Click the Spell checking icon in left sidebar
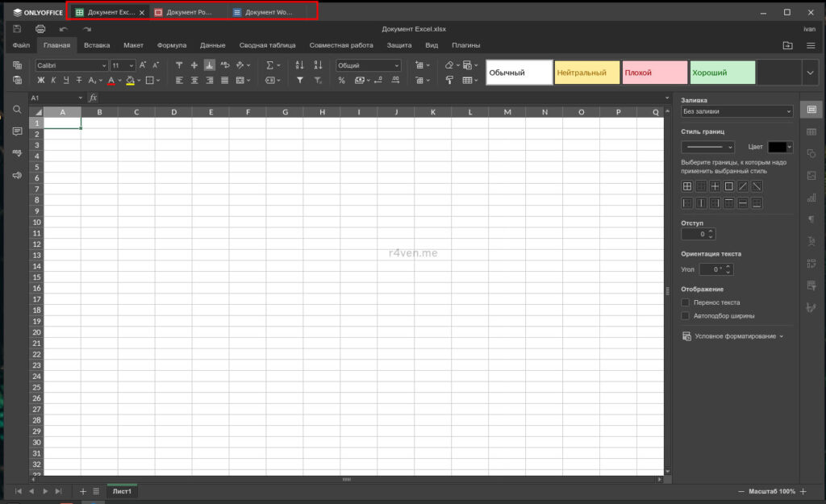826x504 pixels. click(17, 152)
